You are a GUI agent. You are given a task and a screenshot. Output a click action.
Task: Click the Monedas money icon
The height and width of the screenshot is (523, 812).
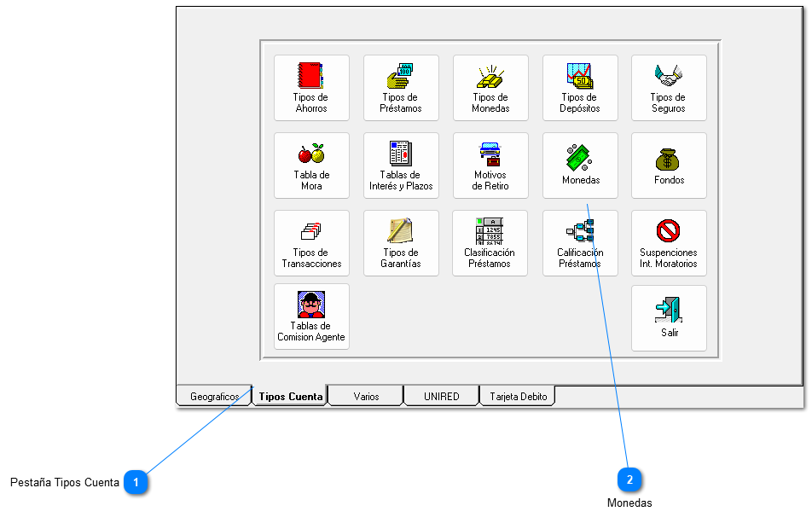pyautogui.click(x=580, y=166)
